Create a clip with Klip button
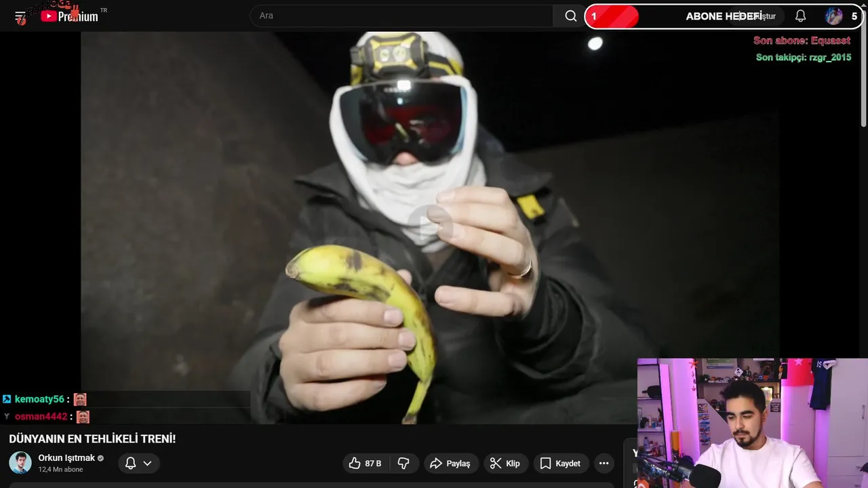 [505, 464]
